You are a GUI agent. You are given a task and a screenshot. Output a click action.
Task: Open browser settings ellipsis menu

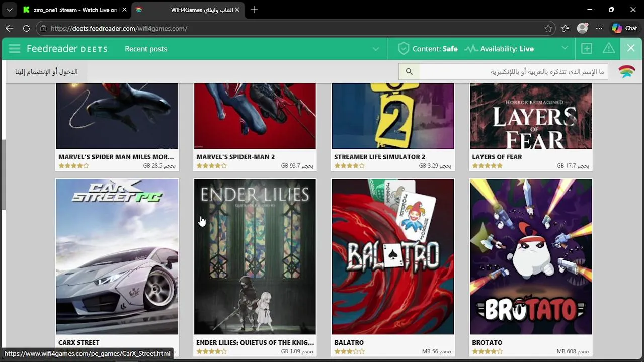pyautogui.click(x=599, y=28)
